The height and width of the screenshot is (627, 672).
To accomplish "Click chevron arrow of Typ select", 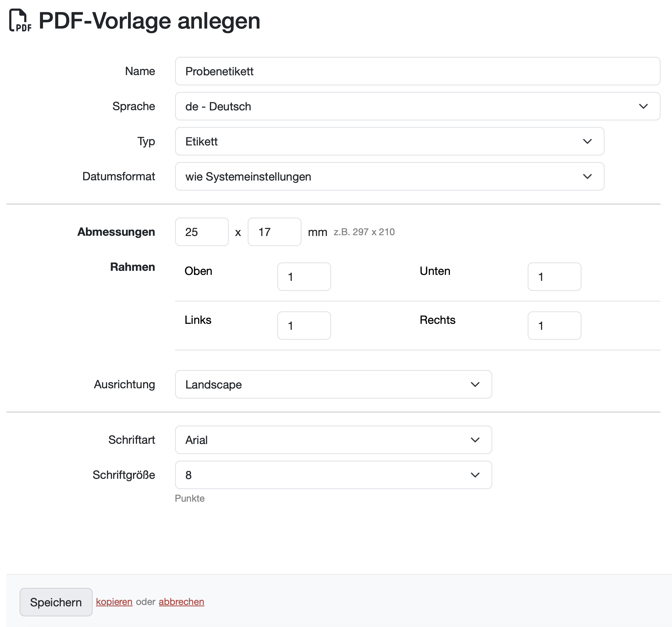I will pyautogui.click(x=587, y=142).
